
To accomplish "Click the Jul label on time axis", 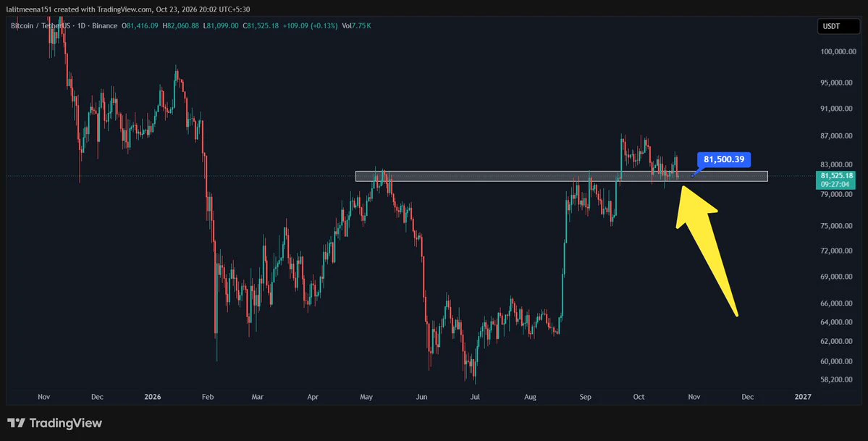I will [474, 398].
